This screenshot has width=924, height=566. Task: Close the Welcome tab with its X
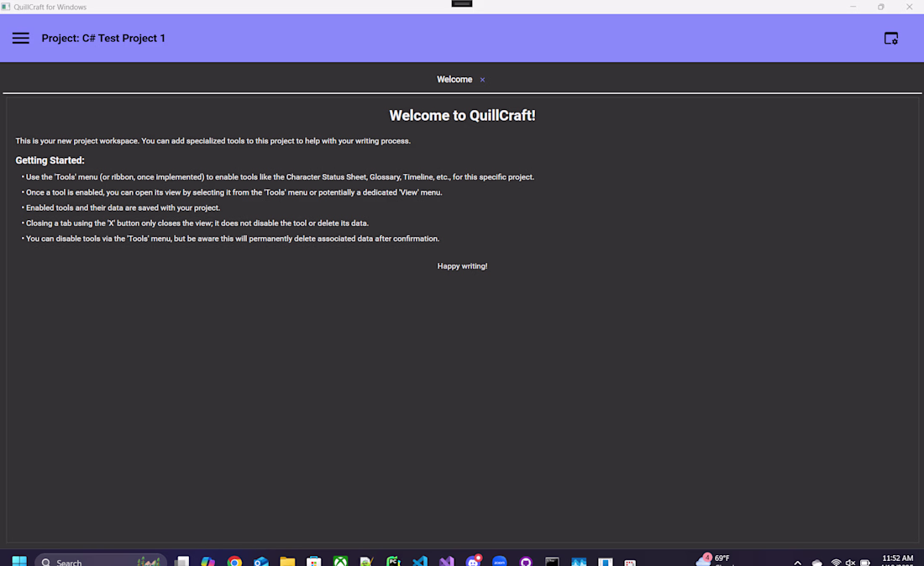(x=482, y=80)
